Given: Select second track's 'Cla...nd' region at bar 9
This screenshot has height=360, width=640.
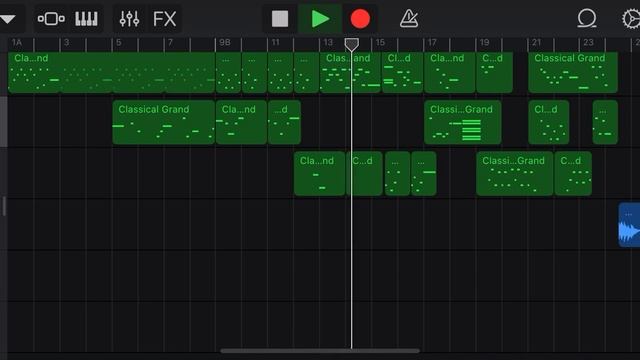Looking at the screenshot, I should [241, 122].
